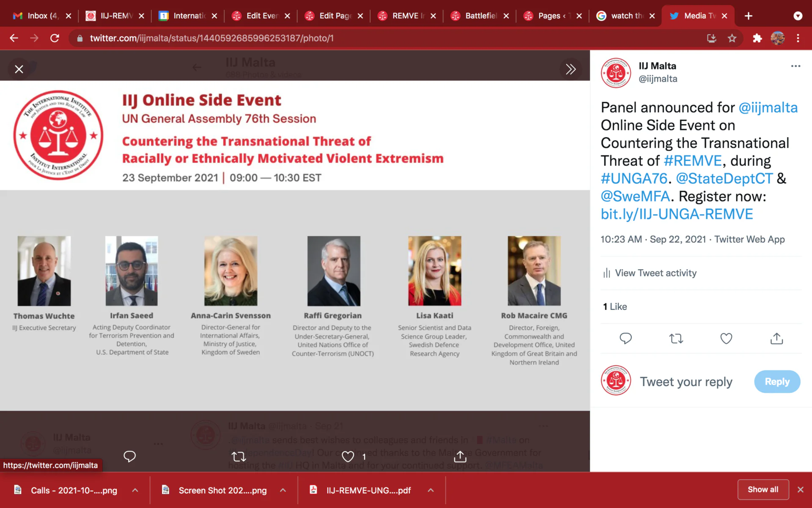Click the retweet icon in sidebar
The height and width of the screenshot is (508, 812).
(x=676, y=338)
